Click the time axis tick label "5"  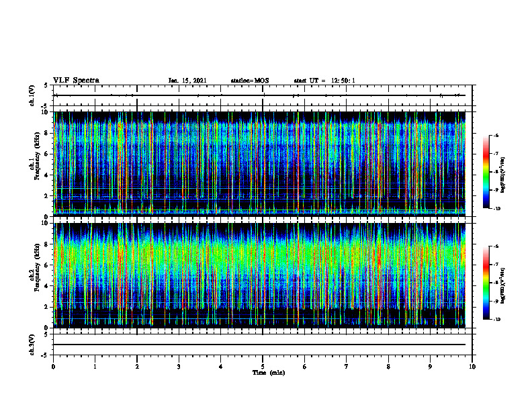tap(263, 367)
